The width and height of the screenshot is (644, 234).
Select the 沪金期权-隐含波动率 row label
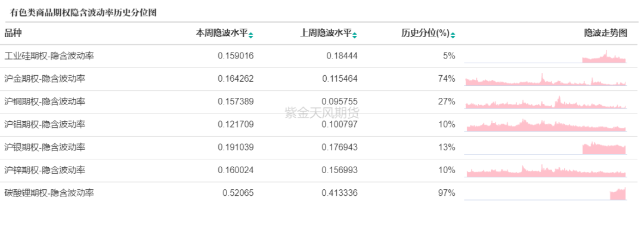point(45,79)
